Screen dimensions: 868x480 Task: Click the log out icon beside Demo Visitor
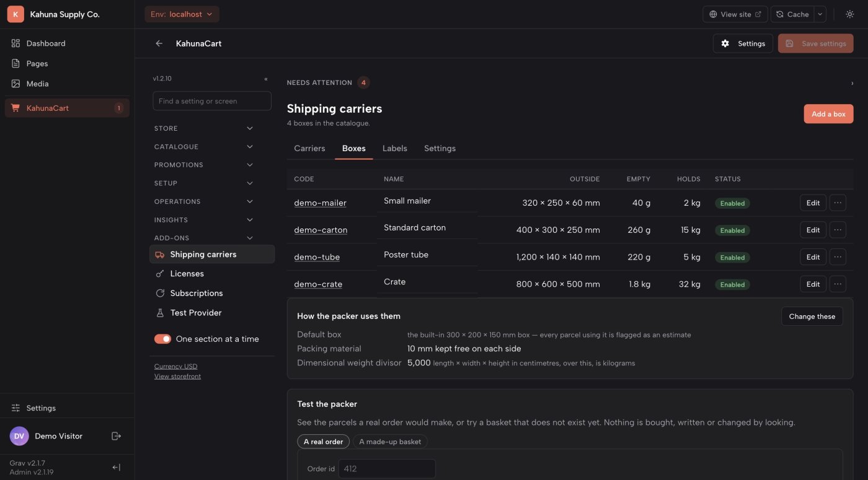pyautogui.click(x=116, y=436)
